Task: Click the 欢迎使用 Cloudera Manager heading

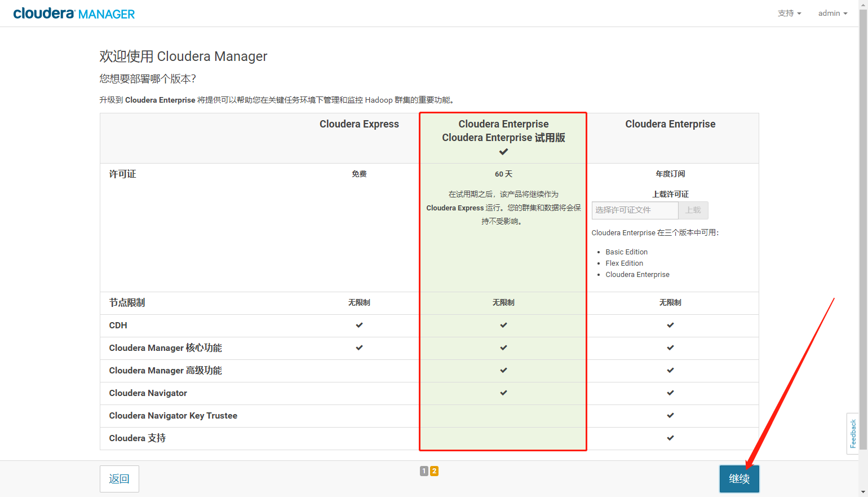Action: [183, 56]
